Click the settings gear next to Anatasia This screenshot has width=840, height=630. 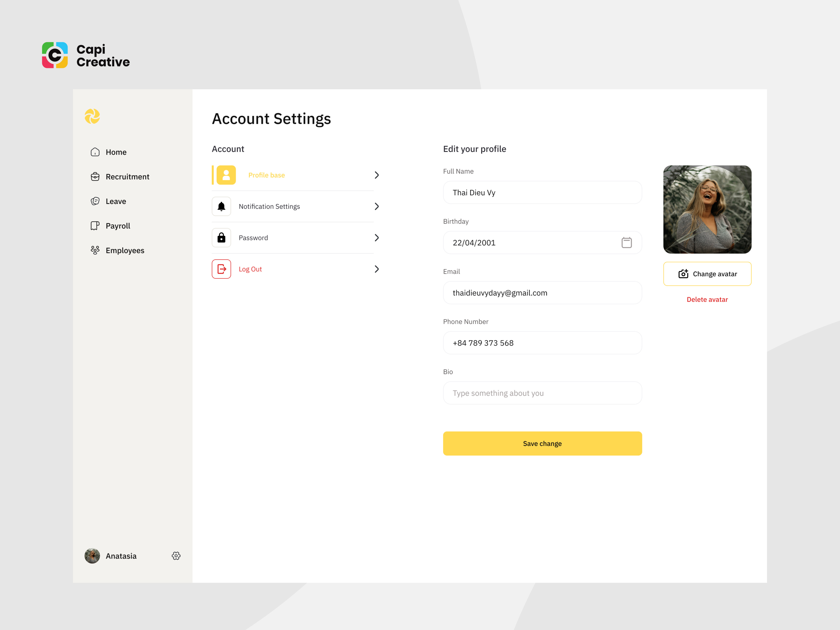coord(176,556)
